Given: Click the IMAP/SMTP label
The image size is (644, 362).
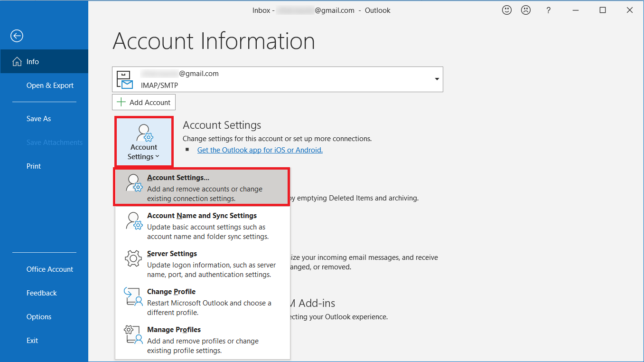Looking at the screenshot, I should point(159,86).
